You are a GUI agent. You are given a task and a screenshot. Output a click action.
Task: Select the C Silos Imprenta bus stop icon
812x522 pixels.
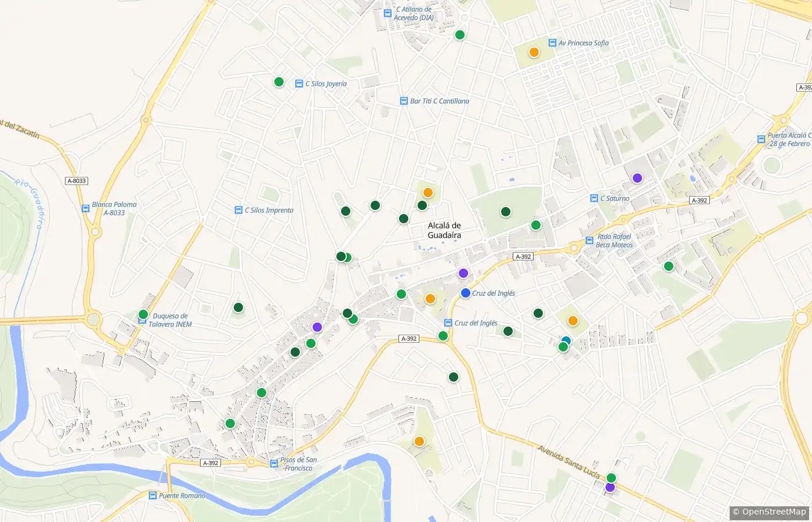click(x=238, y=210)
